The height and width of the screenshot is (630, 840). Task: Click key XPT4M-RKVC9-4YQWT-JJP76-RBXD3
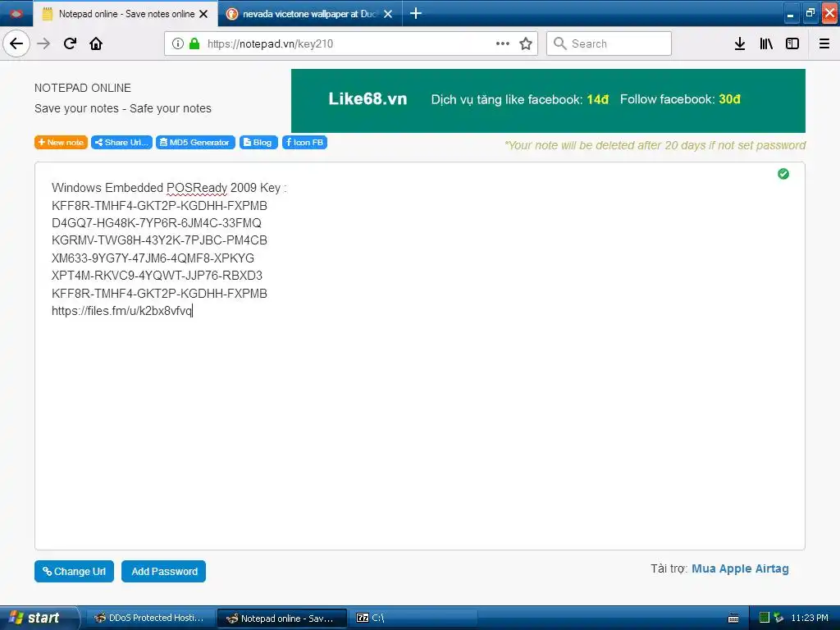[157, 276]
